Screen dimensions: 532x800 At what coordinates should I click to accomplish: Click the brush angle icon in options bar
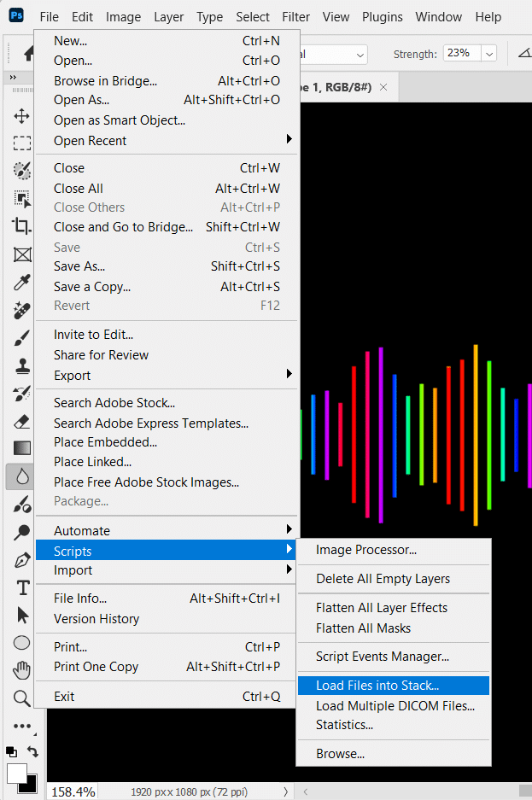point(525,53)
